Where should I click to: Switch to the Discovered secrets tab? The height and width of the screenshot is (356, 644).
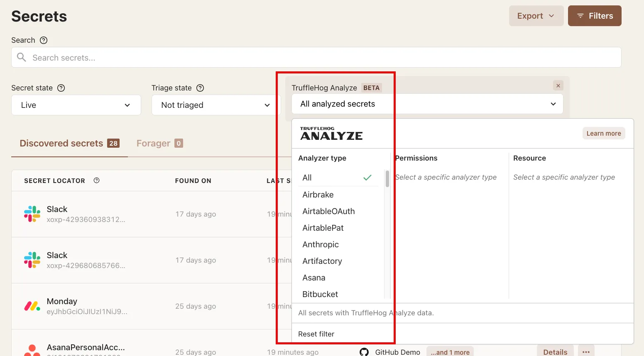(x=69, y=143)
